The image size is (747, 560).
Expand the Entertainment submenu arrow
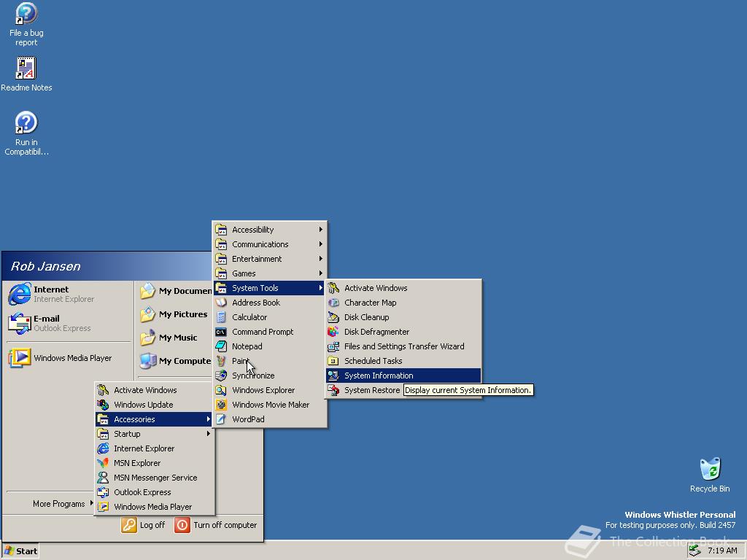tap(321, 259)
